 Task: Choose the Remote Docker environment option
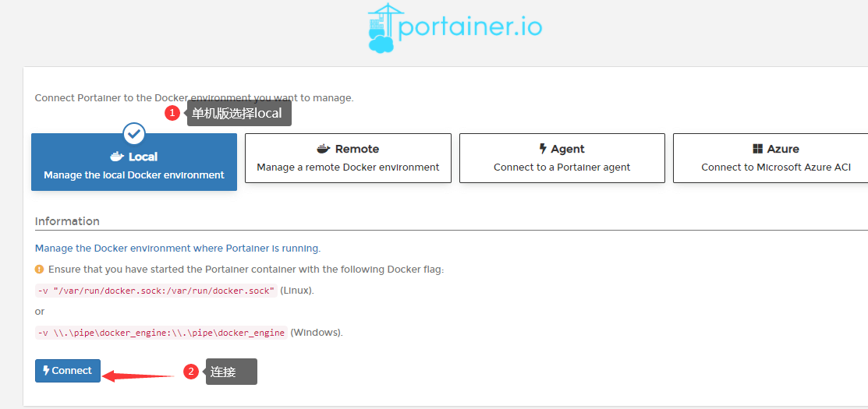[x=348, y=158]
